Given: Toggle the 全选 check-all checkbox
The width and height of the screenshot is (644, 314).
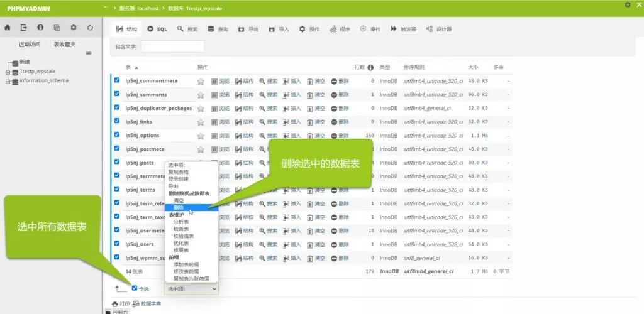Looking at the screenshot, I should click(x=135, y=288).
